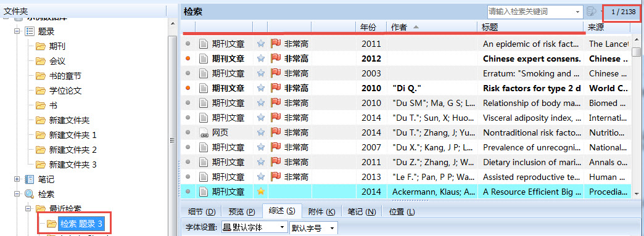The width and height of the screenshot is (644, 236).
Task: Collapse the 最近检索 tree node
Action: pos(29,209)
